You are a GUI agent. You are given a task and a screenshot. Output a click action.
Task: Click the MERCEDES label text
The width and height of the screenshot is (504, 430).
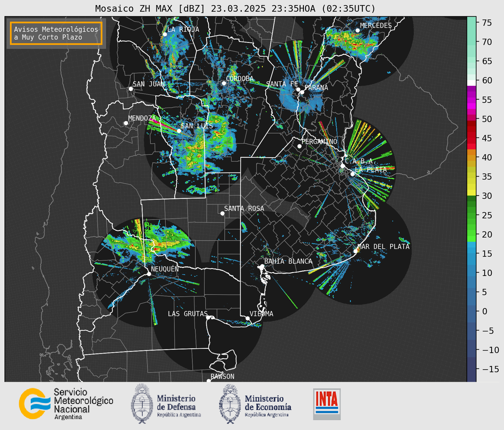pos(376,26)
